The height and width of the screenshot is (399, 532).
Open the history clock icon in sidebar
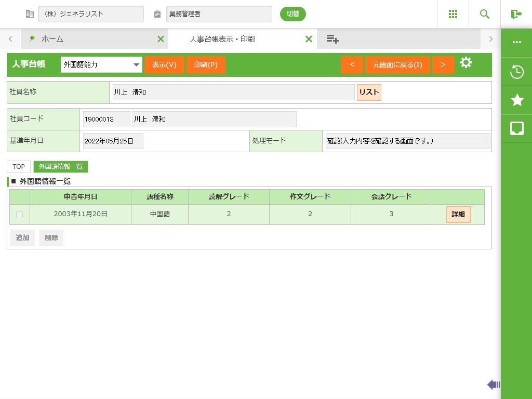point(517,72)
